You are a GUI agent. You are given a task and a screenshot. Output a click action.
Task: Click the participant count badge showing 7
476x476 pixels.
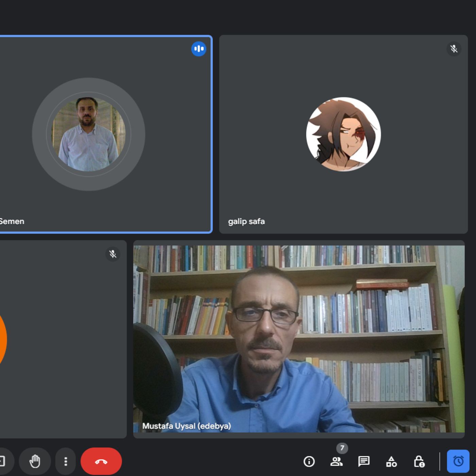342,448
